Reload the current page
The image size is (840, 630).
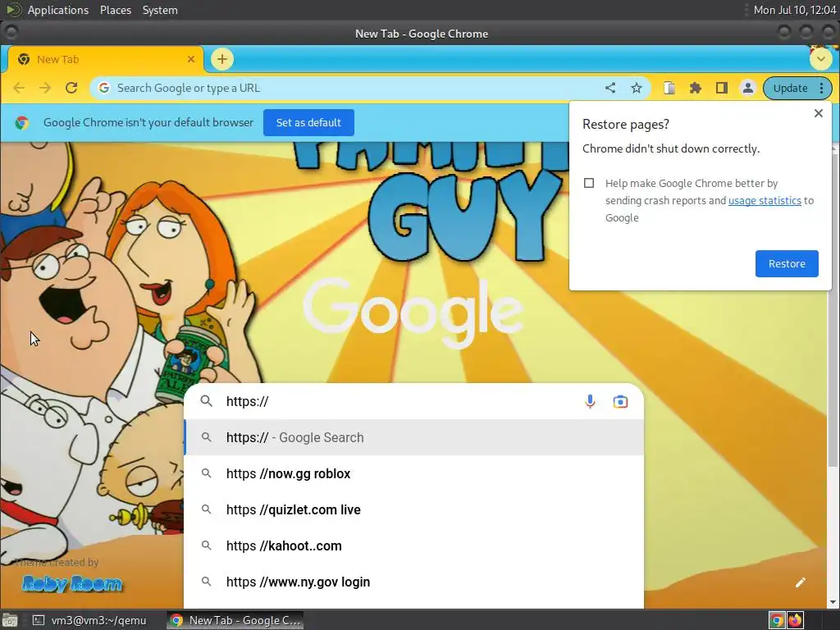pos(71,88)
